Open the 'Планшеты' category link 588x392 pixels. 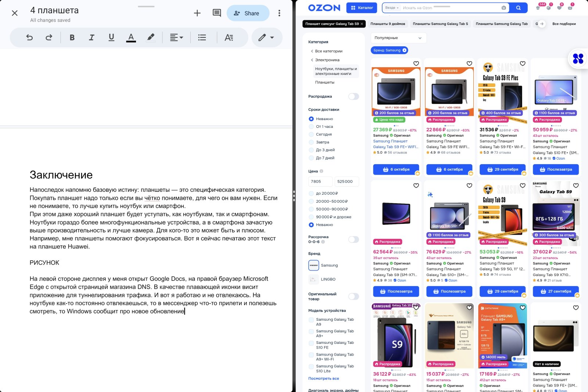[325, 82]
